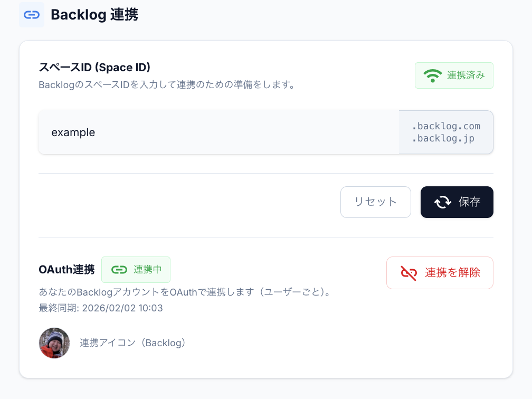Open the .backlog.com domain suffix selector

(446, 126)
